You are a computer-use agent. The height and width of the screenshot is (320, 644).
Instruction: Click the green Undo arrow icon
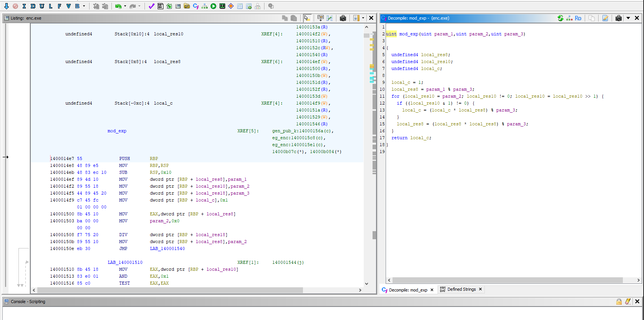click(118, 6)
